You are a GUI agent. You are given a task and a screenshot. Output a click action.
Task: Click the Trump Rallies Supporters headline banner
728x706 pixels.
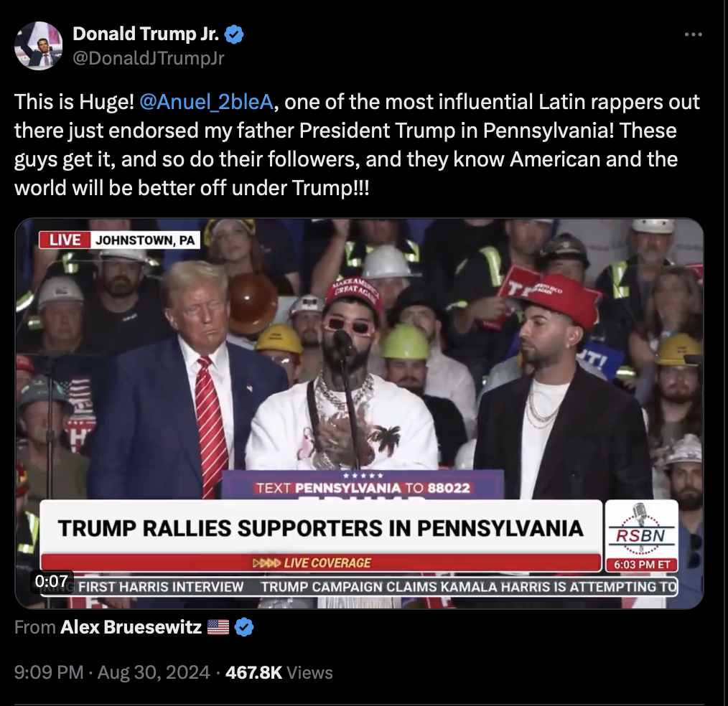pos(321,527)
